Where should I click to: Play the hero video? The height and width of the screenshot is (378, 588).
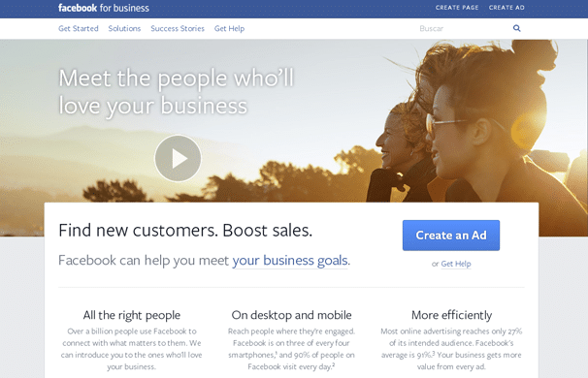tap(178, 158)
